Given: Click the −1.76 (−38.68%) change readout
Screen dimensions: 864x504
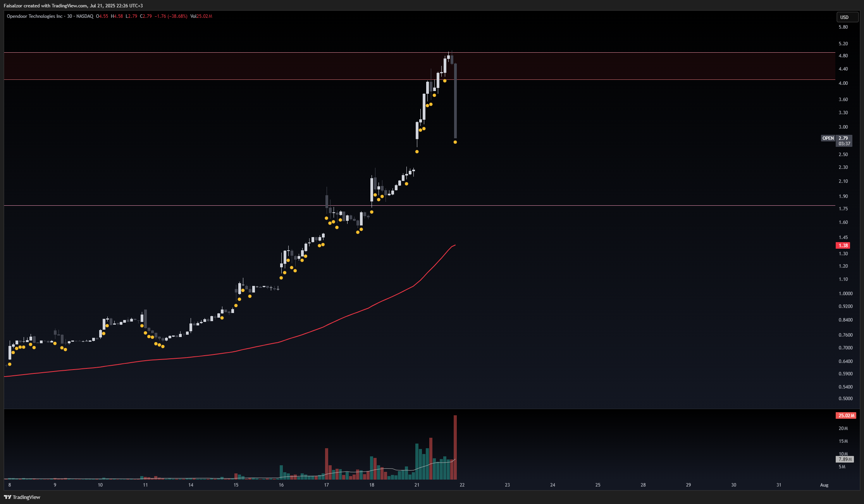Looking at the screenshot, I should tap(171, 16).
